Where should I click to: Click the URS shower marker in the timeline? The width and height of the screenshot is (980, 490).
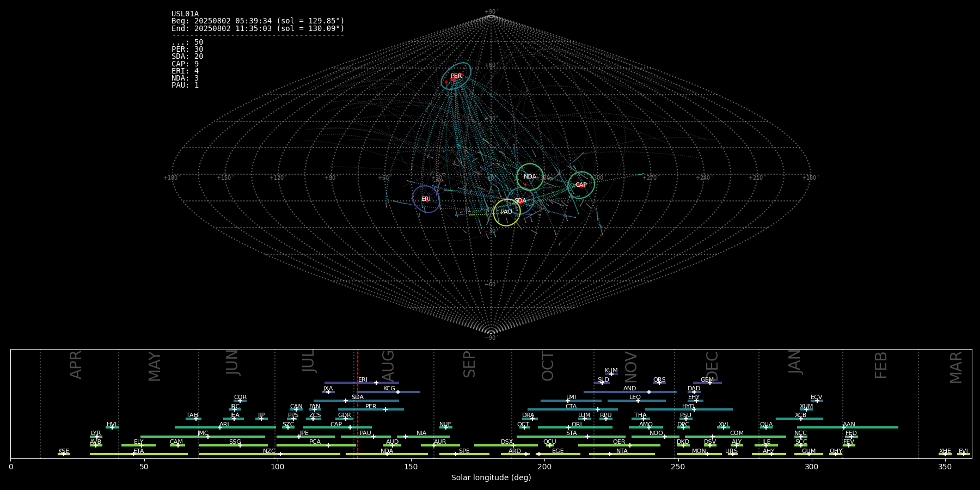732,454
